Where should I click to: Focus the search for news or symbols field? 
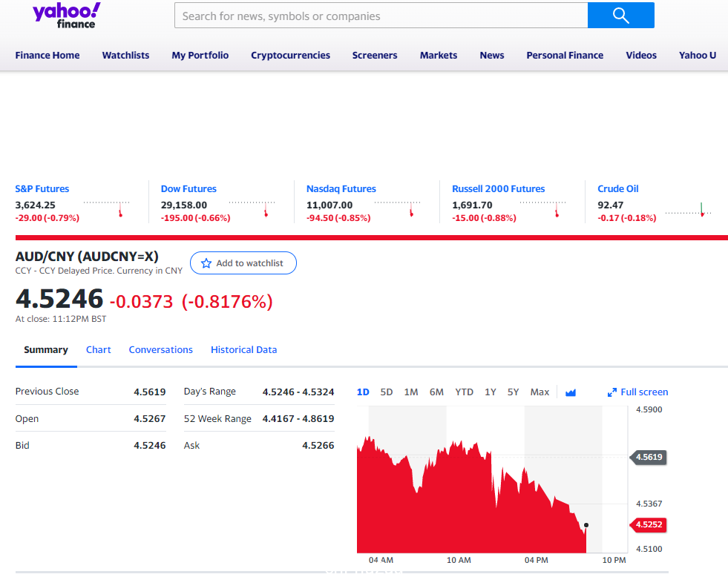coord(381,16)
